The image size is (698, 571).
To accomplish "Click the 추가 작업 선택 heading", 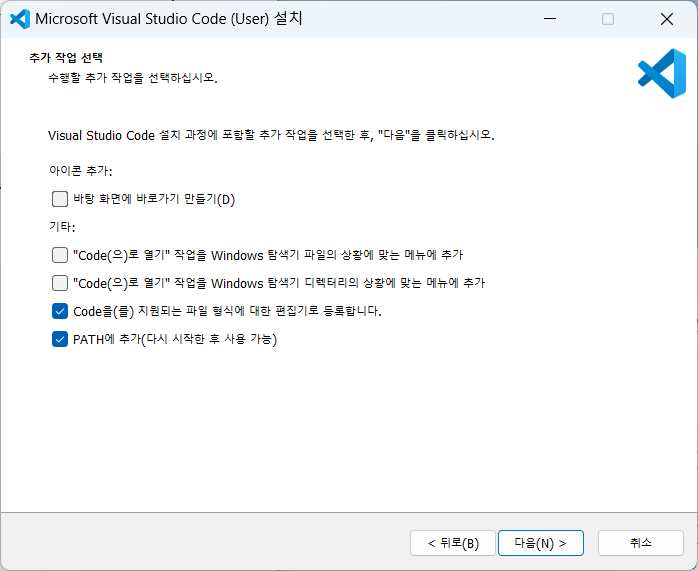I will tap(66, 58).
